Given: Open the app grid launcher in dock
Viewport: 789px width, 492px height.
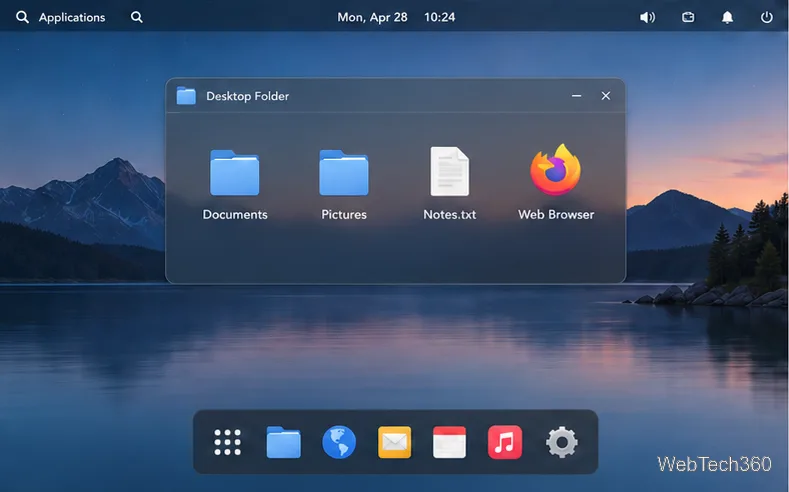Looking at the screenshot, I should point(227,442).
